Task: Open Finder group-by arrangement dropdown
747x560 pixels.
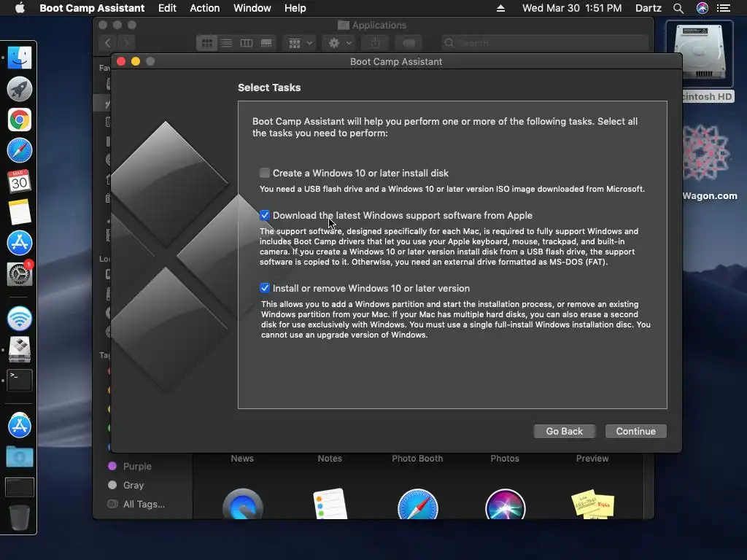Action: (300, 43)
